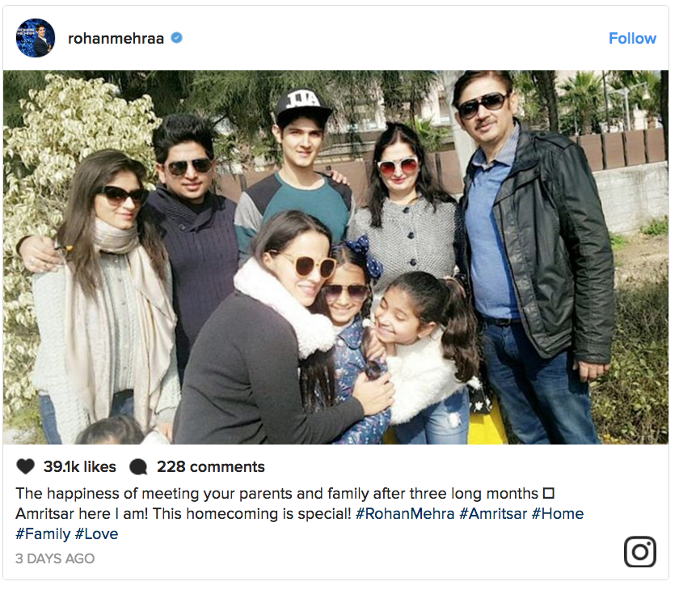Viewport: 700px width, 590px height.
Task: Open the #Family hashtag
Action: 43,533
